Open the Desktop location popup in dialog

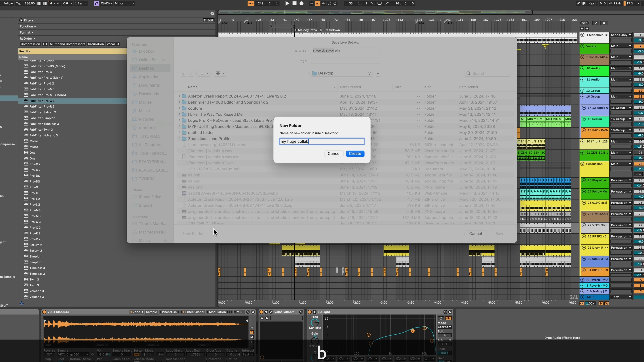pos(341,73)
